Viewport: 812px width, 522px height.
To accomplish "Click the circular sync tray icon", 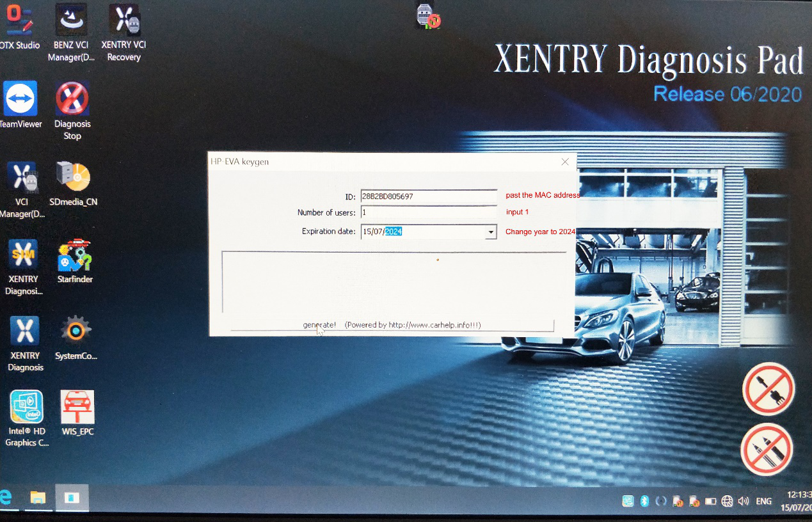I will 661,501.
